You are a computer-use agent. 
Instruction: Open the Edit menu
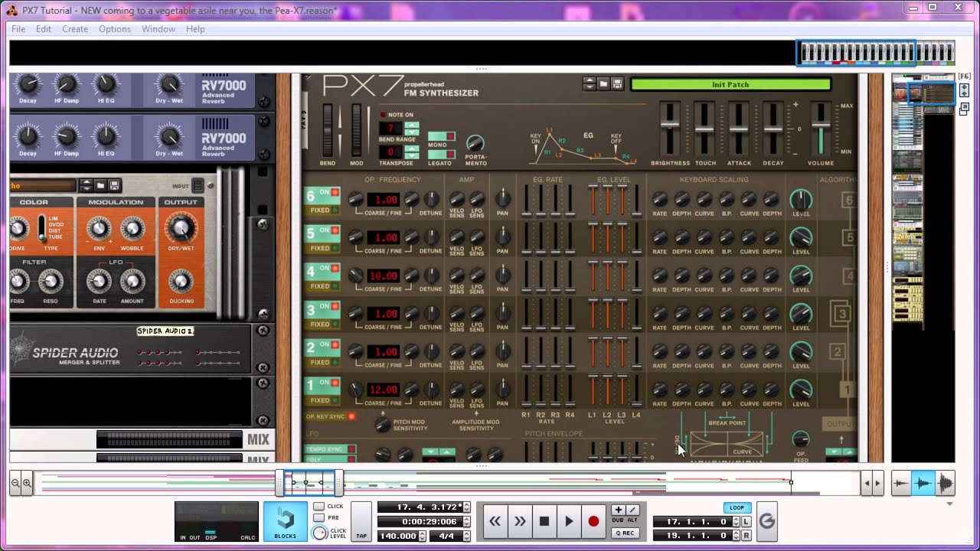click(x=44, y=29)
